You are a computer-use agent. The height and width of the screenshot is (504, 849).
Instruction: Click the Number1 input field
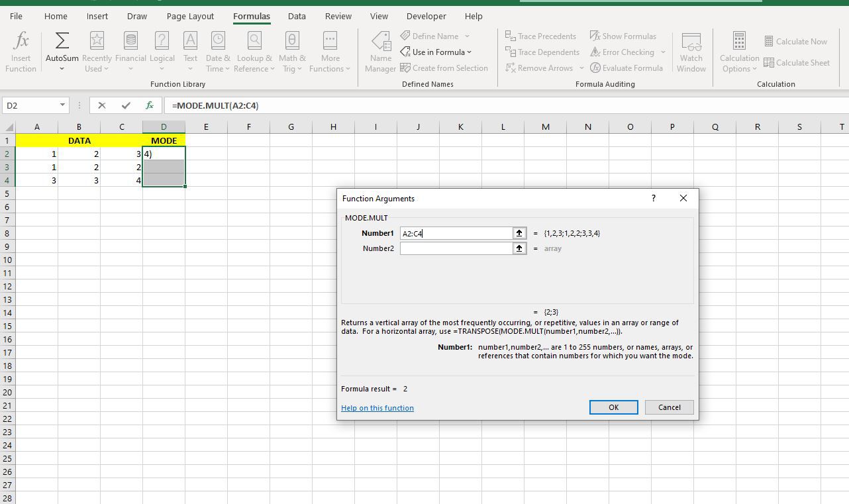tap(456, 233)
